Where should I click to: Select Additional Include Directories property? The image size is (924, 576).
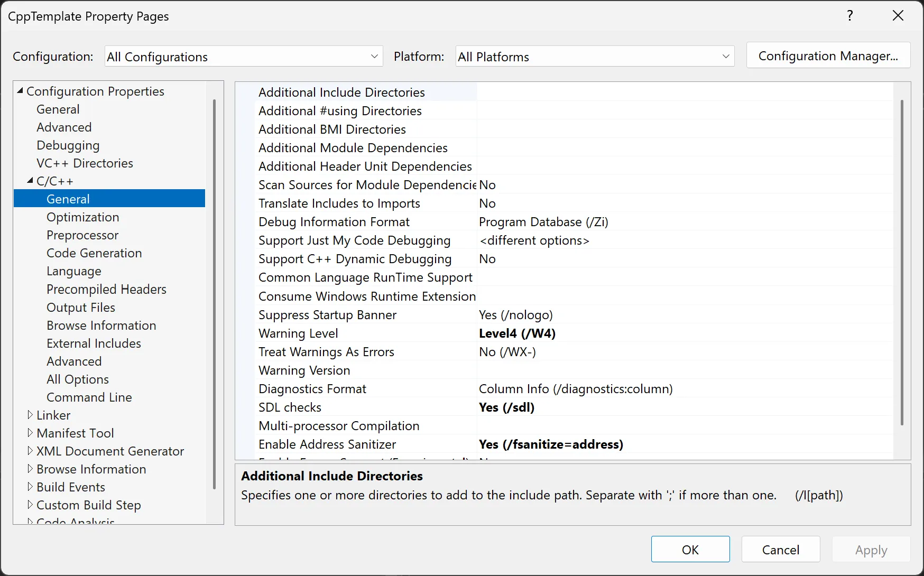point(341,92)
